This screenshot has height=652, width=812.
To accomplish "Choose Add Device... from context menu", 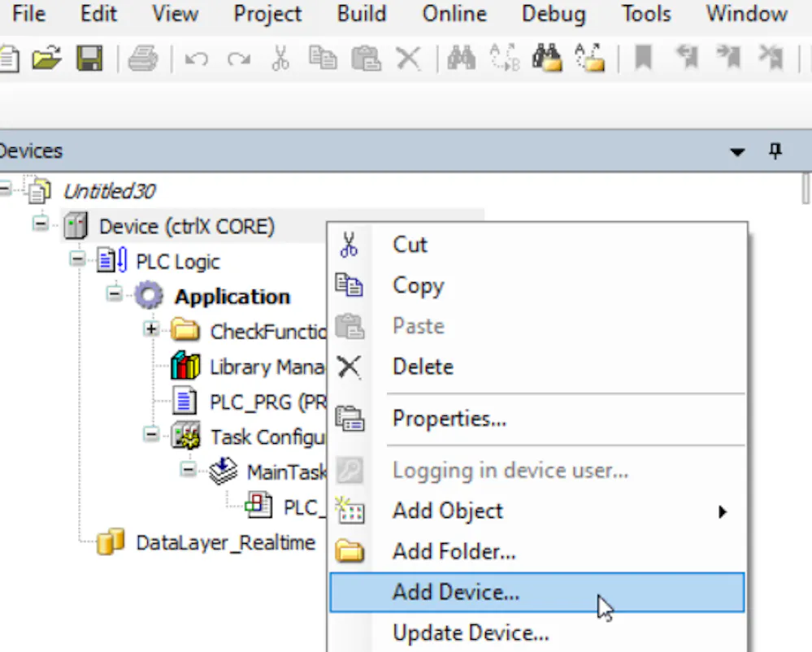I will 455,593.
